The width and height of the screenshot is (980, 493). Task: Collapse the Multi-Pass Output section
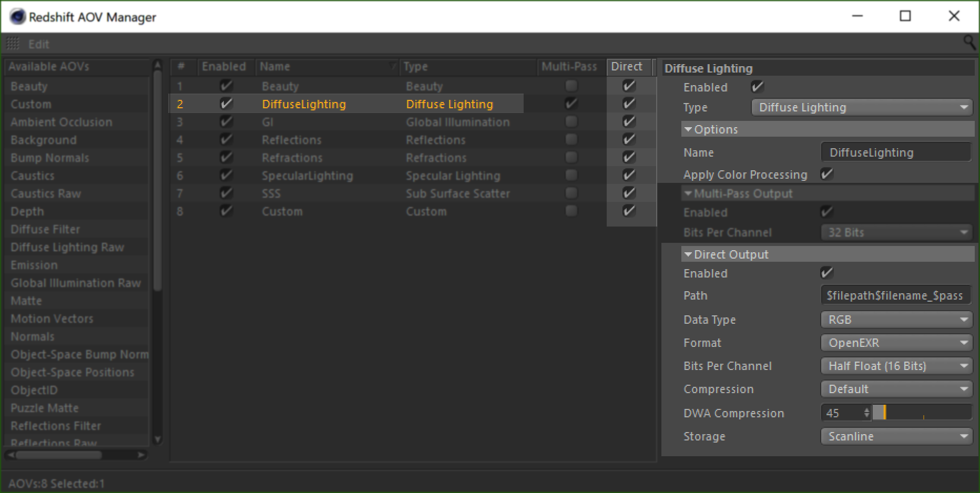click(688, 193)
